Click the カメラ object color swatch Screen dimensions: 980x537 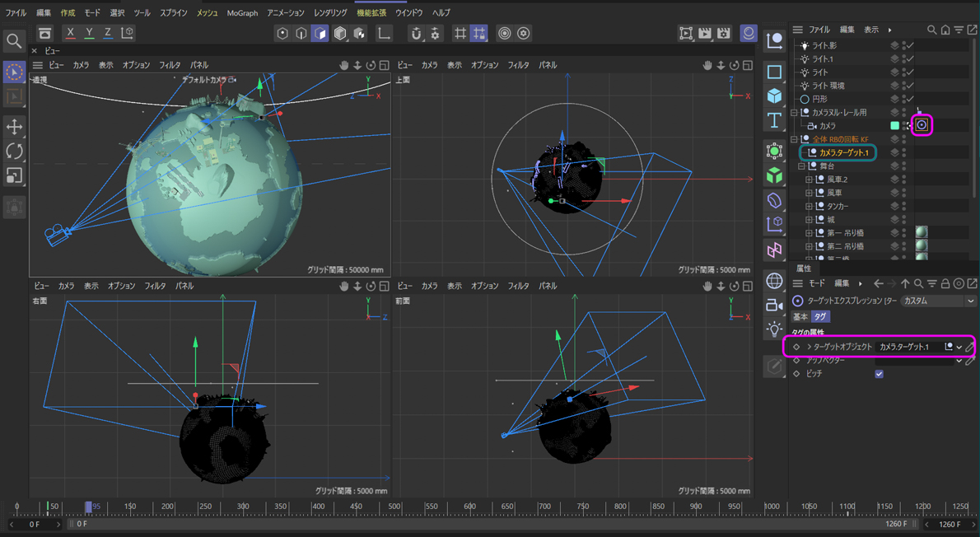(894, 126)
